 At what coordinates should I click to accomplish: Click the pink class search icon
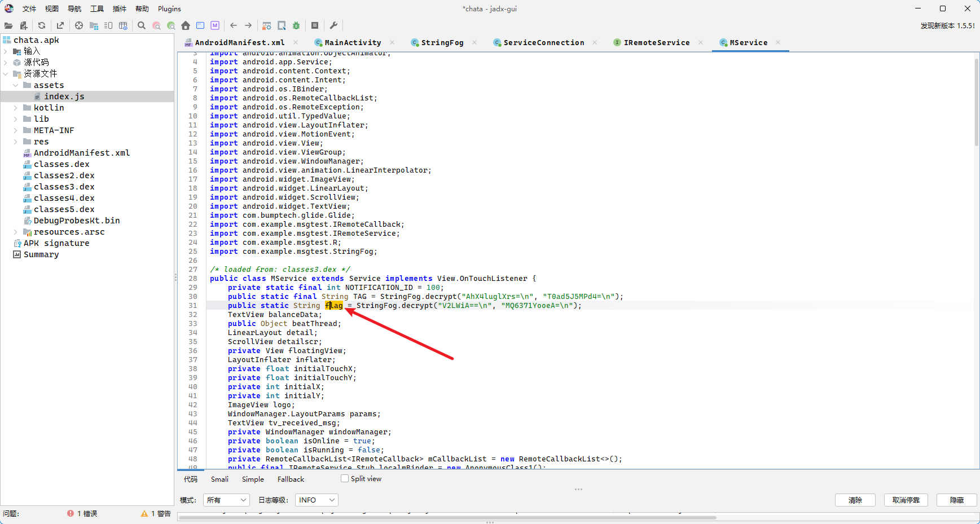pos(157,25)
